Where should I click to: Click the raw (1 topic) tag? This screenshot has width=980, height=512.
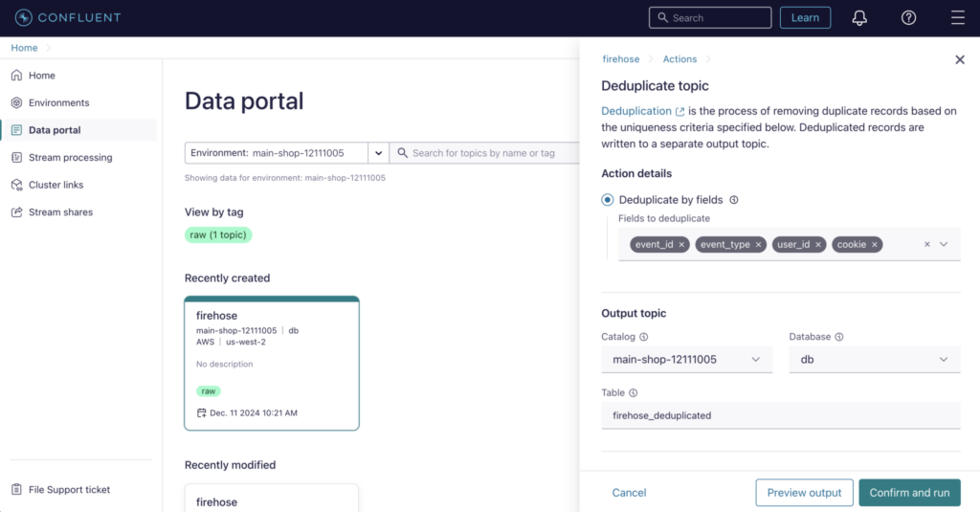point(218,235)
